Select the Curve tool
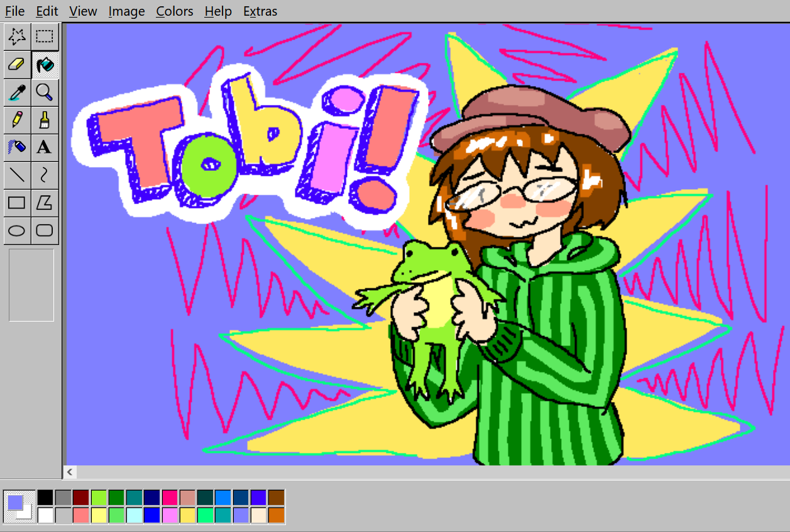The height and width of the screenshot is (532, 790). pyautogui.click(x=45, y=175)
